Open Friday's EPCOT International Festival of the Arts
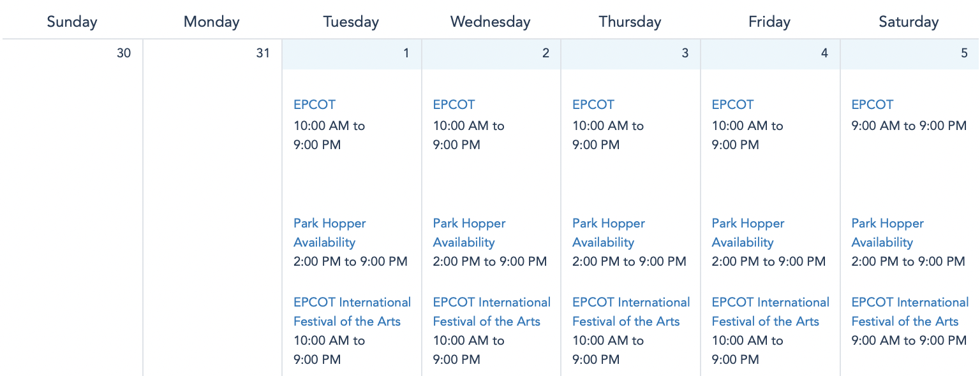This screenshot has width=980, height=376. click(770, 312)
